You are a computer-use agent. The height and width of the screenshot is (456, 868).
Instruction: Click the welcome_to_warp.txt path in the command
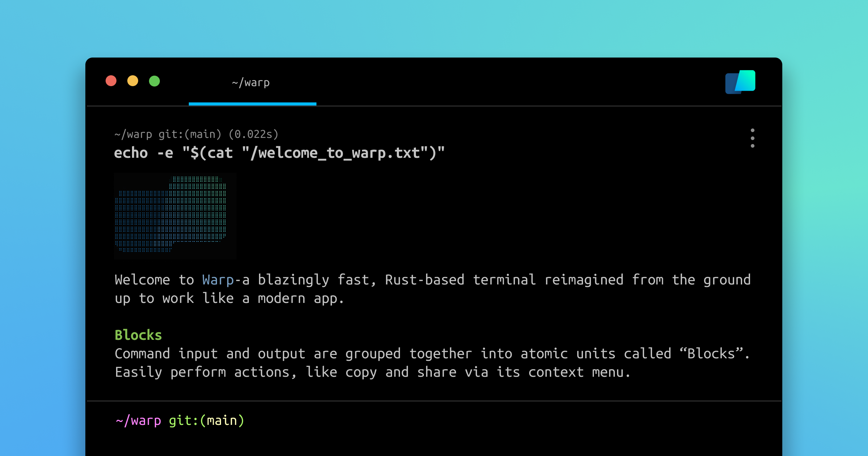point(336,153)
